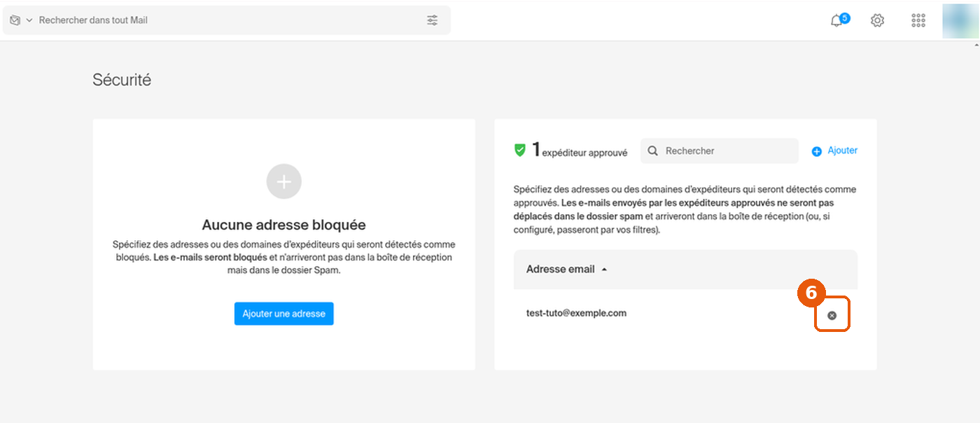Viewport: 980px width, 423px height.
Task: Click the green shield approved-sender icon
Action: pos(520,150)
